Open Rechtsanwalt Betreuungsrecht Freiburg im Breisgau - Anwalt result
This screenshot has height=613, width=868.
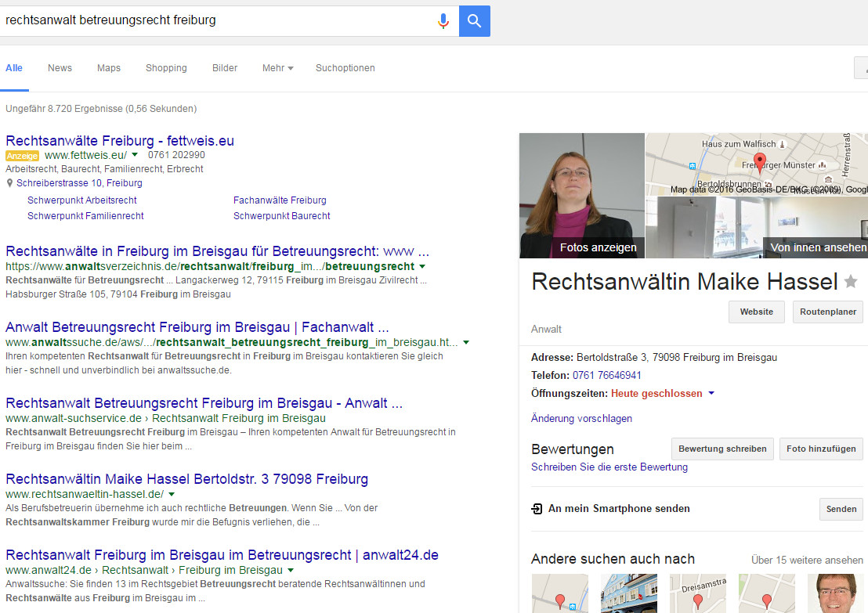[204, 402]
